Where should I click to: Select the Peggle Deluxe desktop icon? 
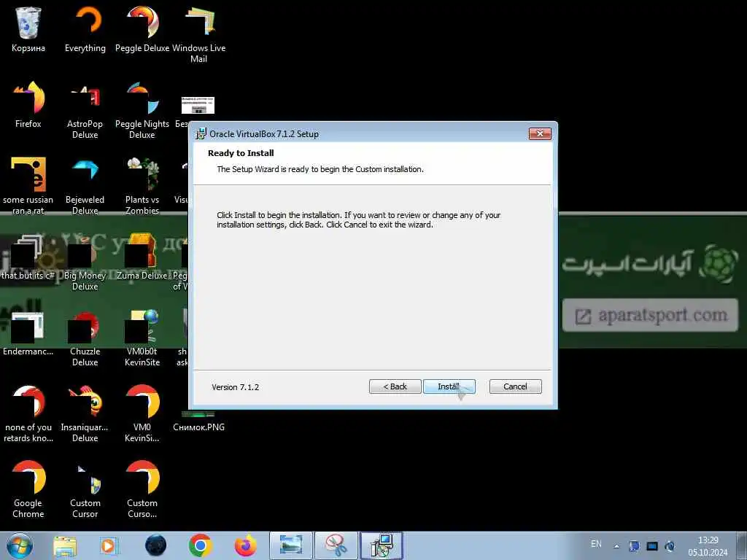pyautogui.click(x=142, y=29)
